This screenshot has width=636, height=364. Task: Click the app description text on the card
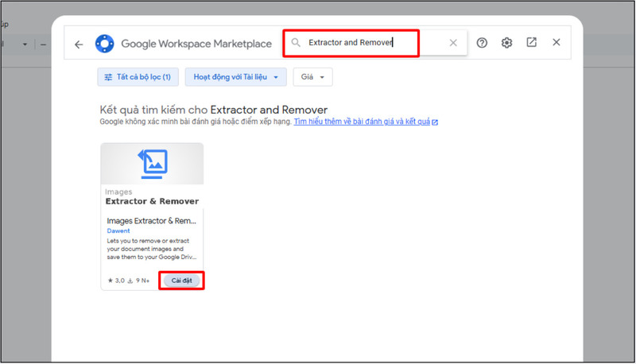click(151, 250)
